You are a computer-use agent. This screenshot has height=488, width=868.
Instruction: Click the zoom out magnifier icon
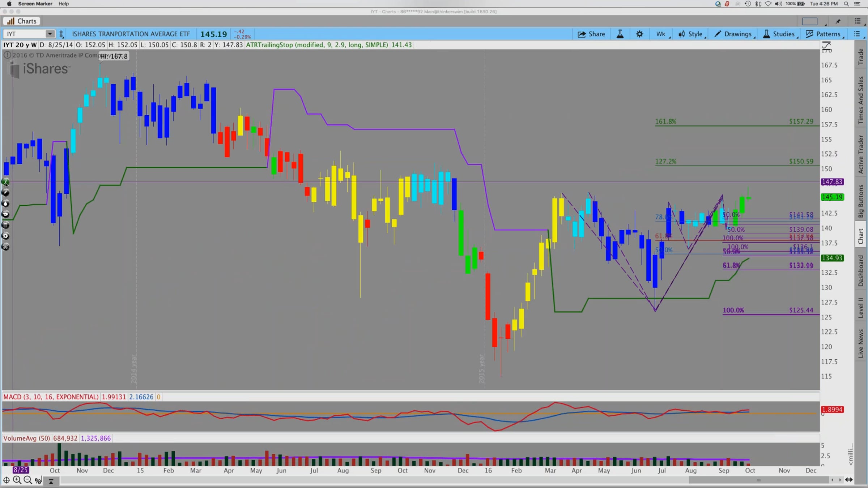coord(27,480)
